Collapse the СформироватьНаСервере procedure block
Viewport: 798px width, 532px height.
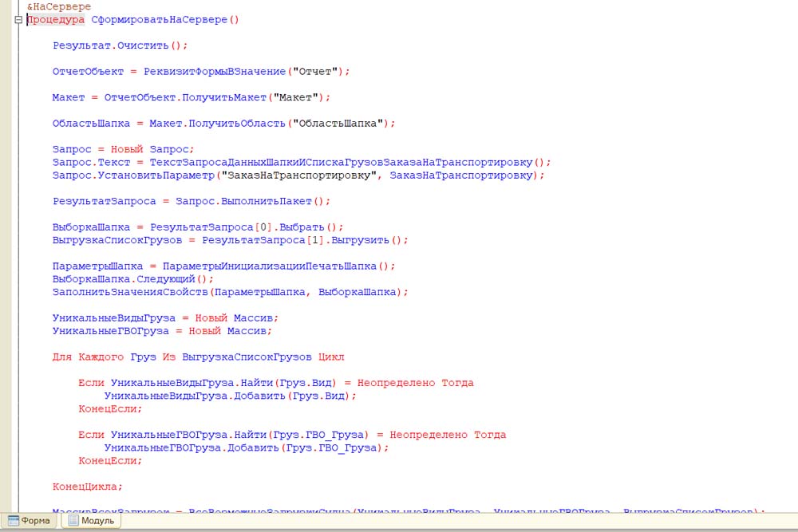[x=18, y=20]
